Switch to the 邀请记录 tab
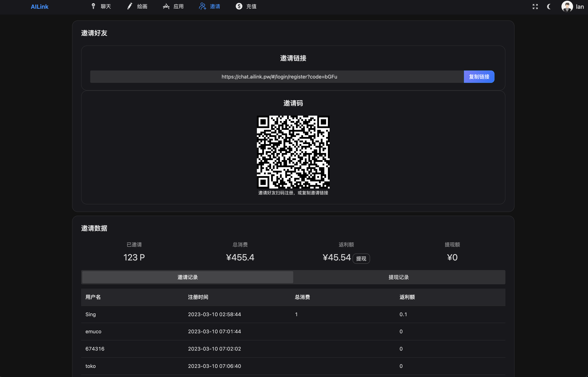The image size is (588, 377). point(188,277)
